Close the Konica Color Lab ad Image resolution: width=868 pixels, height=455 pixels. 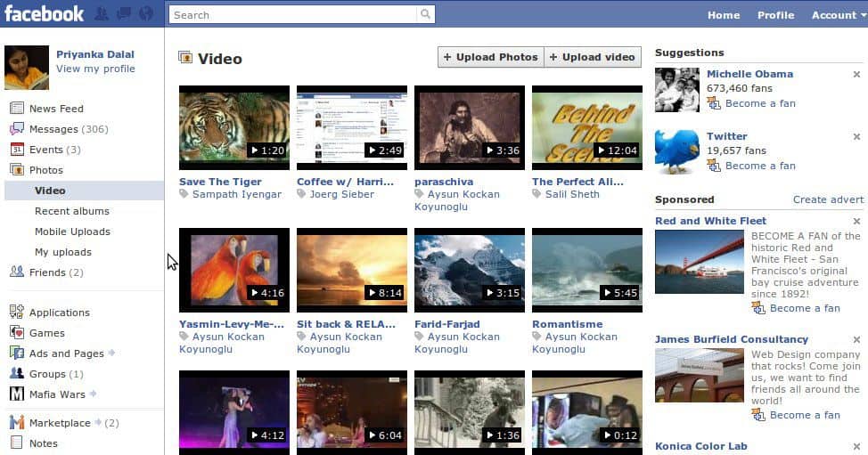pos(856,446)
